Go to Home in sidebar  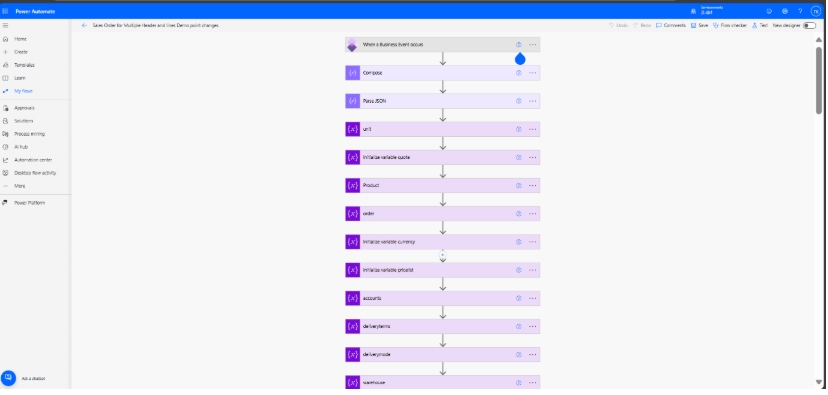click(20, 39)
